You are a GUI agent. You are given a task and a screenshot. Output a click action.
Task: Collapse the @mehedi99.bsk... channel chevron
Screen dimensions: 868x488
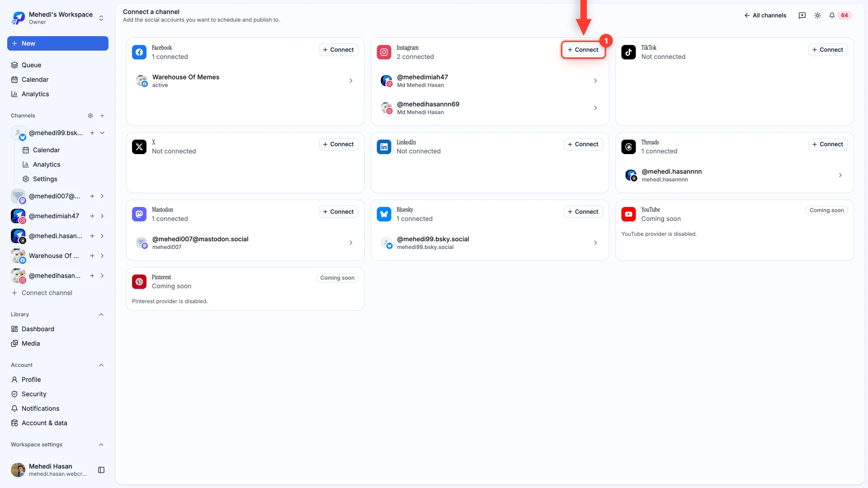tap(102, 133)
